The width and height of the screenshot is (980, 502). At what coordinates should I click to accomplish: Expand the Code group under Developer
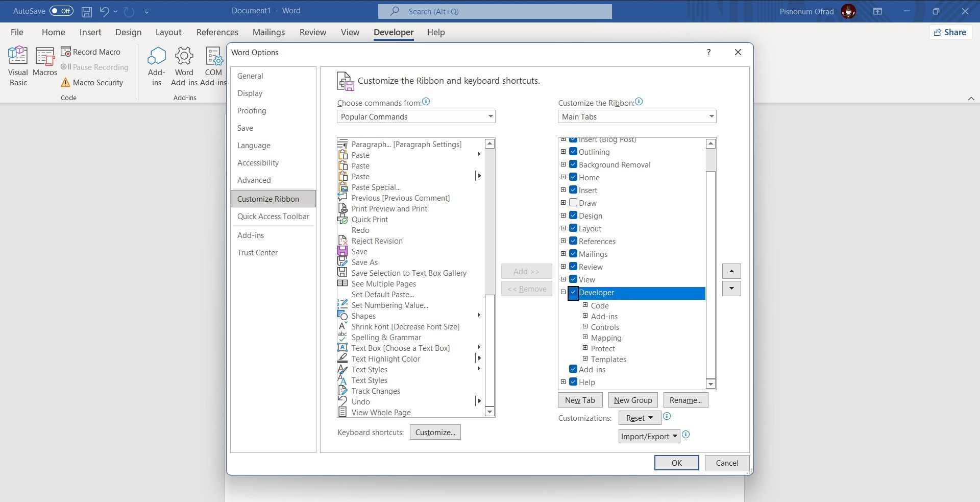[585, 305]
